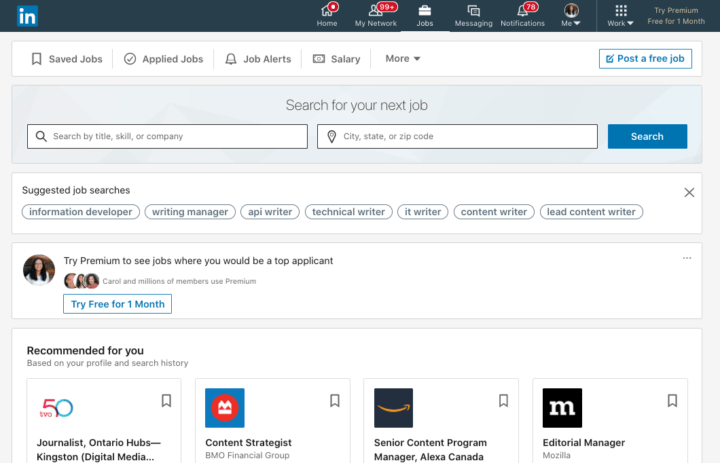
Task: Open Senior Content Program Manager job title
Action: [430, 450]
